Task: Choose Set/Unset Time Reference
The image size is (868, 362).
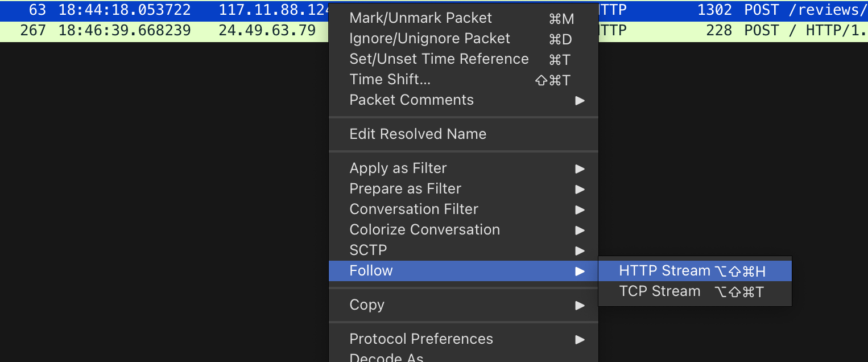Action: (x=439, y=59)
